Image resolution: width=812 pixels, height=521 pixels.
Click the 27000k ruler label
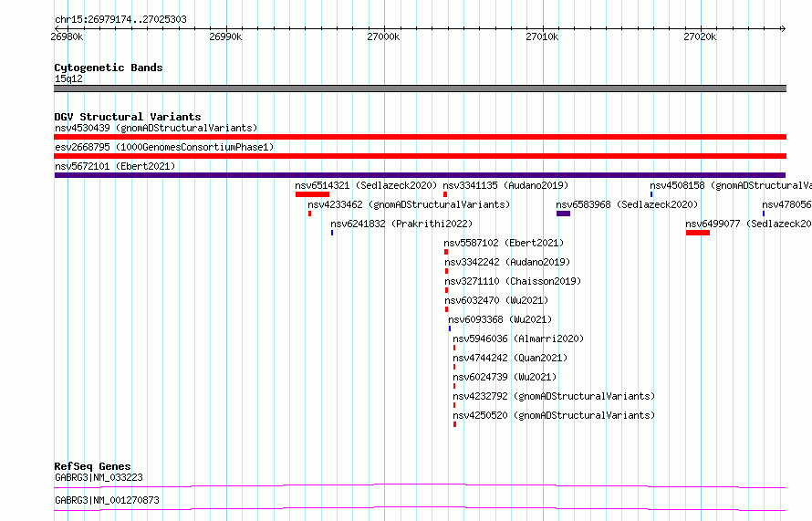[x=383, y=37]
